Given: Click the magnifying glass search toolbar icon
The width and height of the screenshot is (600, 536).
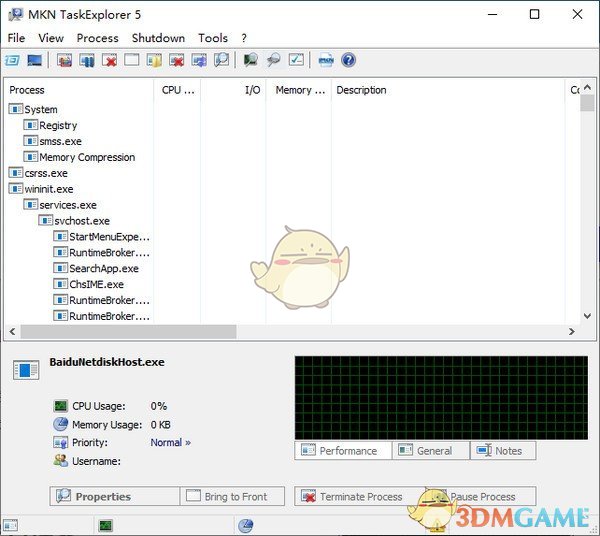Looking at the screenshot, I should tap(273, 61).
